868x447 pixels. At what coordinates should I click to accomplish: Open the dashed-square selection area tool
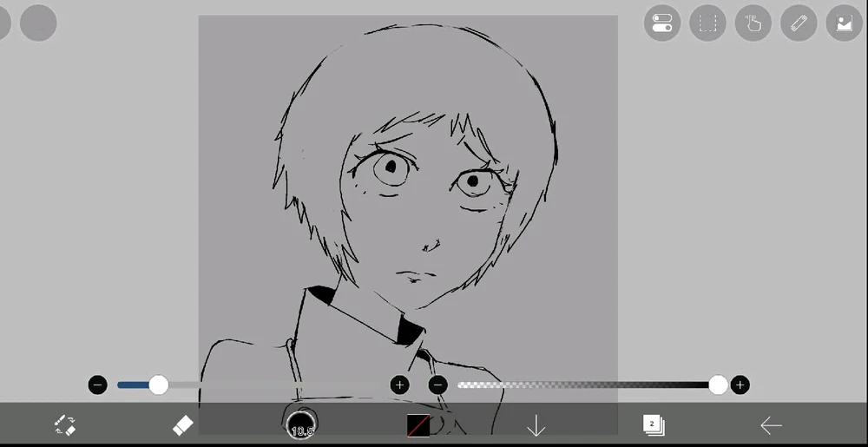pyautogui.click(x=707, y=23)
